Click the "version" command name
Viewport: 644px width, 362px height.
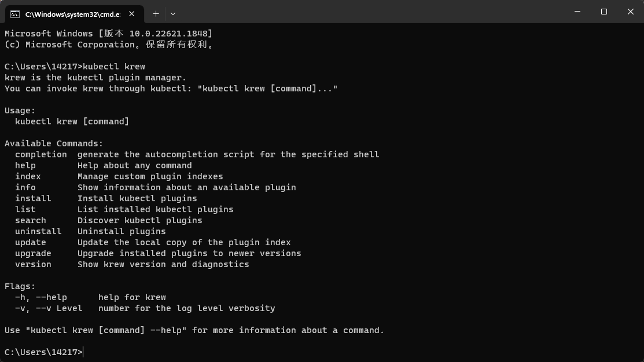pos(33,264)
